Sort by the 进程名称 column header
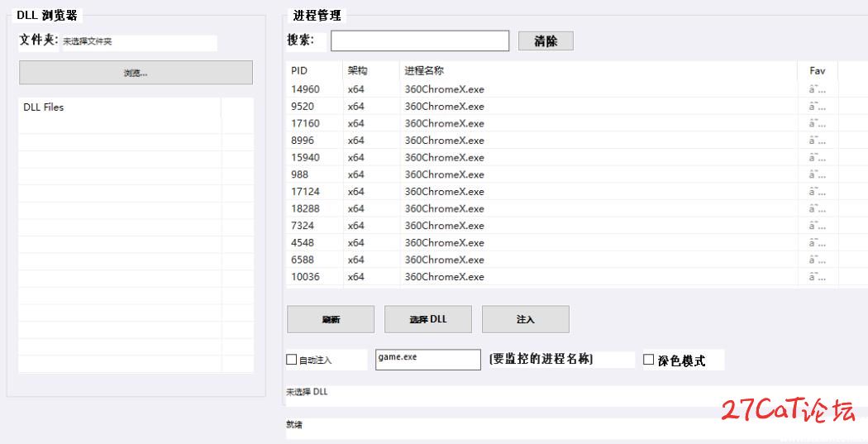The width and height of the screenshot is (868, 444). tap(599, 71)
